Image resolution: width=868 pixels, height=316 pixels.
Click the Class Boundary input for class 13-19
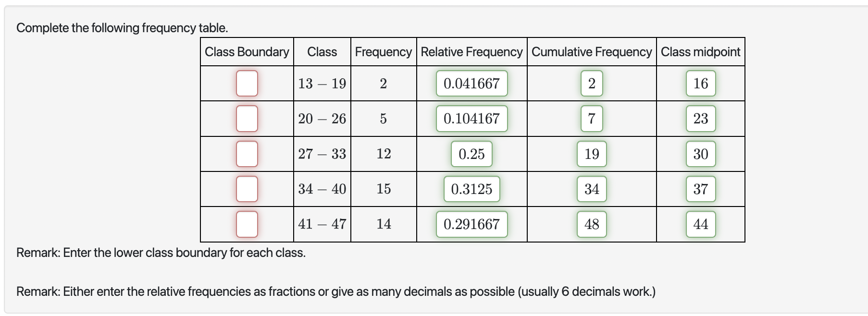pyautogui.click(x=247, y=84)
